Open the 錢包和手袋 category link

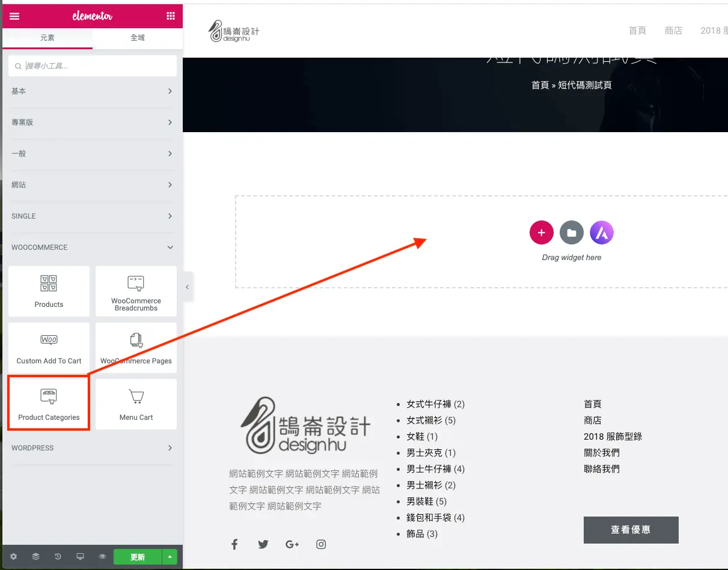point(429,518)
